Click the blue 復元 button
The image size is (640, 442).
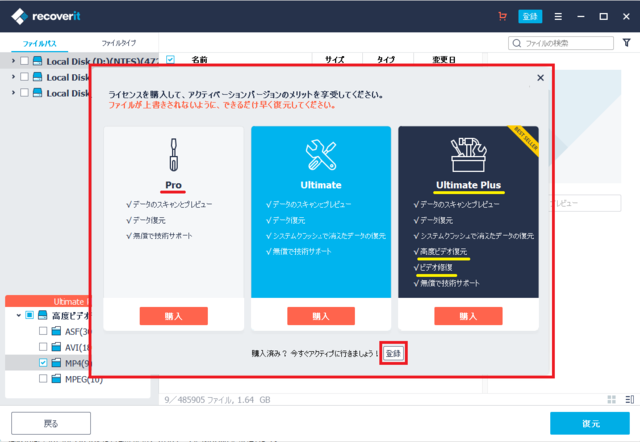tap(590, 423)
